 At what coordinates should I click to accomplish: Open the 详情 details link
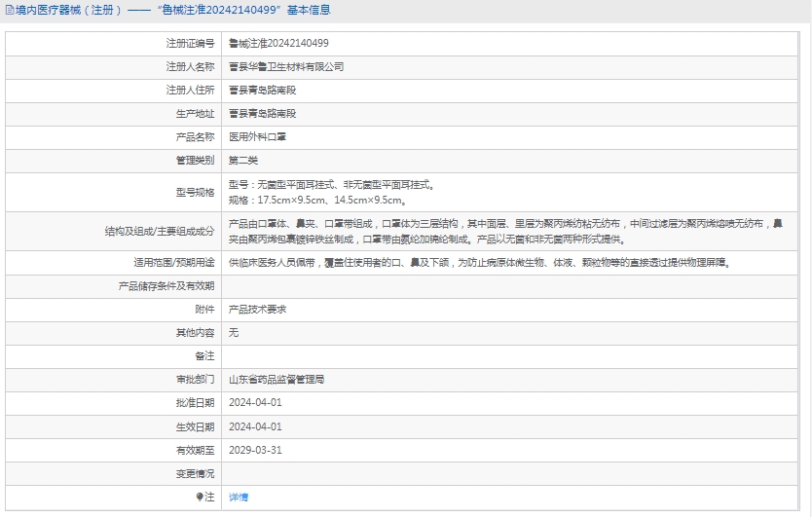(239, 497)
